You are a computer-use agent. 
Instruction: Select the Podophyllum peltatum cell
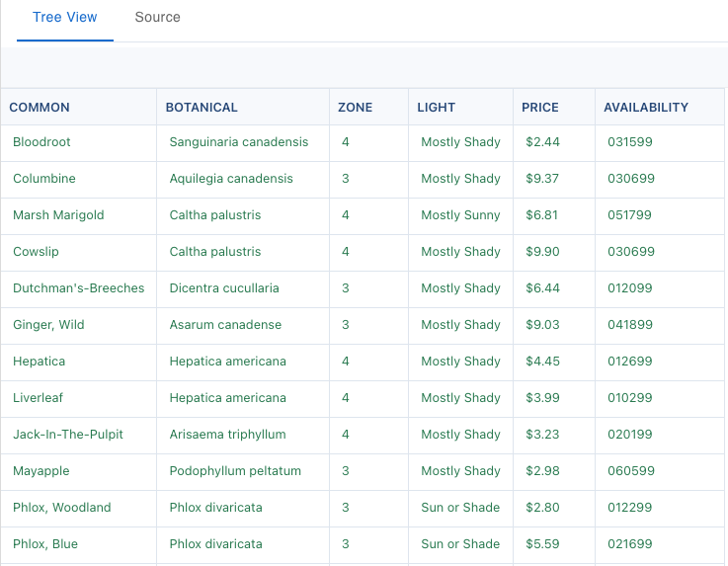pos(243,471)
